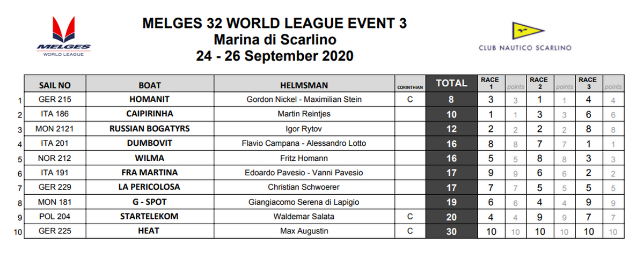The image size is (644, 273).
Task: Select helmsman Fritz Homann
Action: [x=304, y=158]
